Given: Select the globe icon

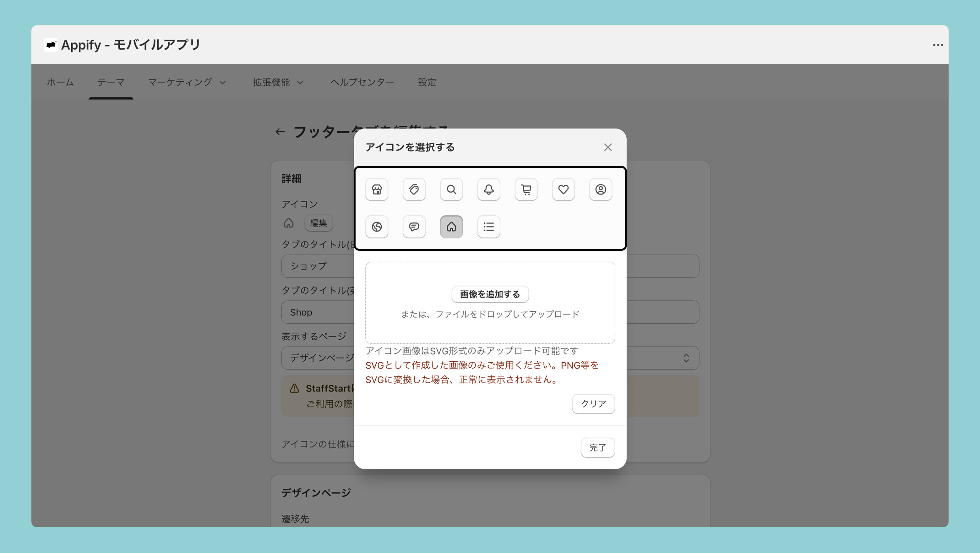Looking at the screenshot, I should (377, 227).
